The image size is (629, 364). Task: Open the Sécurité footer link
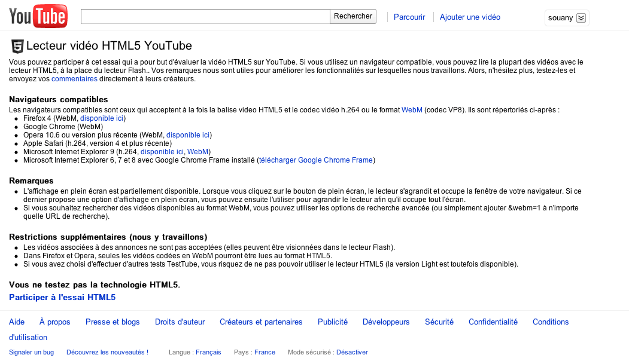(439, 322)
